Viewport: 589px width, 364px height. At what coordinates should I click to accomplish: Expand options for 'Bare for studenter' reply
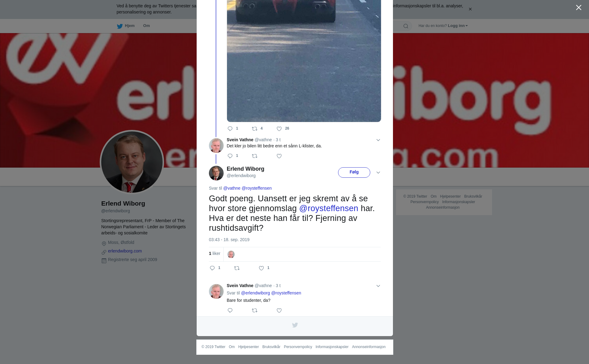[378, 286]
